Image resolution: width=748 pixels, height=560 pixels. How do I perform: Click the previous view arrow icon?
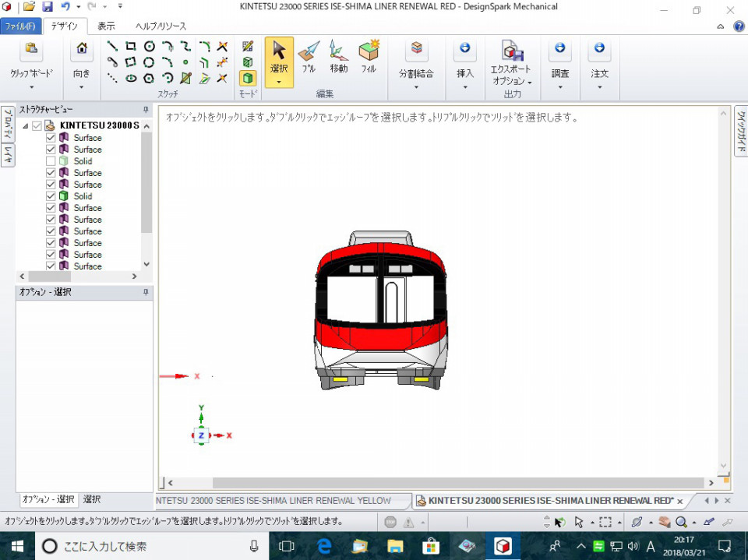click(x=709, y=522)
